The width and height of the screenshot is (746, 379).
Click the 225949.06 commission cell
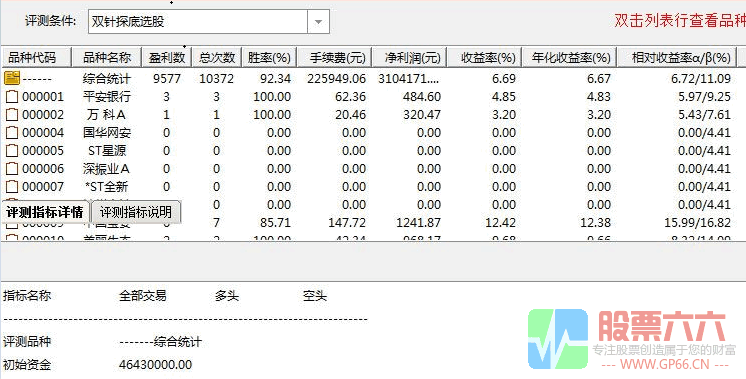coord(336,79)
